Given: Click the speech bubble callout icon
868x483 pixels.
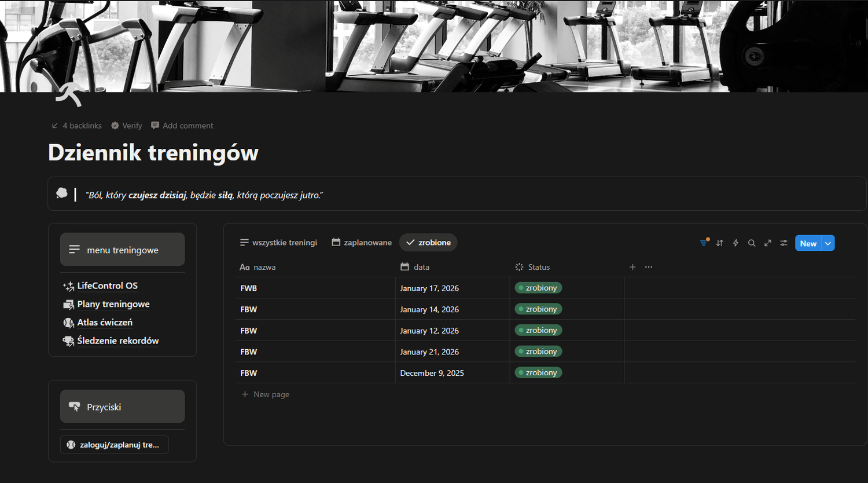Looking at the screenshot, I should (62, 193).
